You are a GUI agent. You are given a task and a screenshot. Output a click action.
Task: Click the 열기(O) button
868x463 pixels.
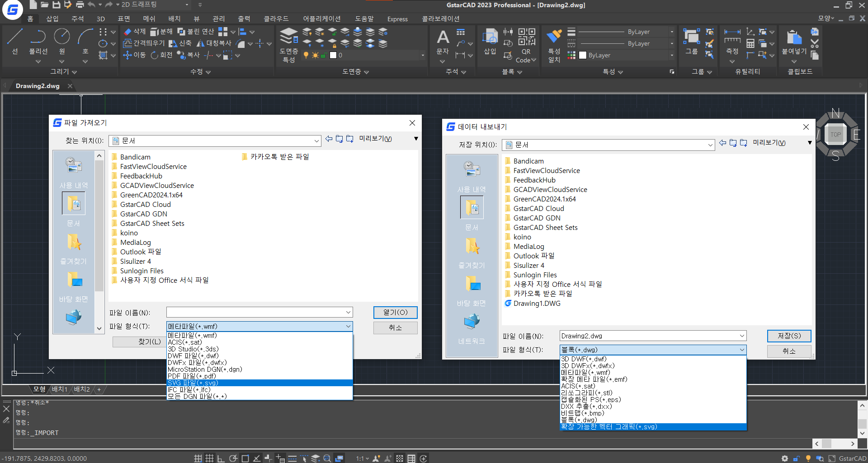[x=395, y=312]
